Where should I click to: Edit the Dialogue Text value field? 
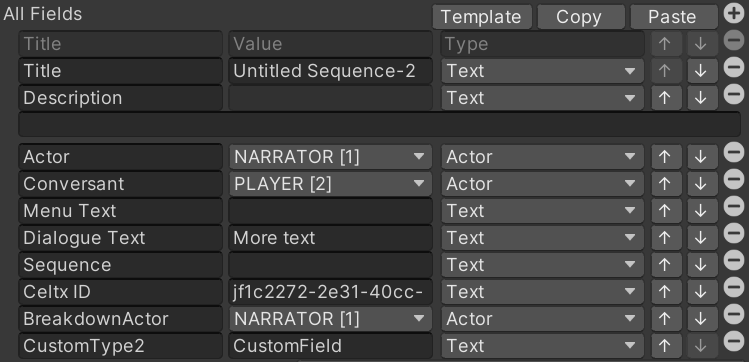[x=331, y=238]
